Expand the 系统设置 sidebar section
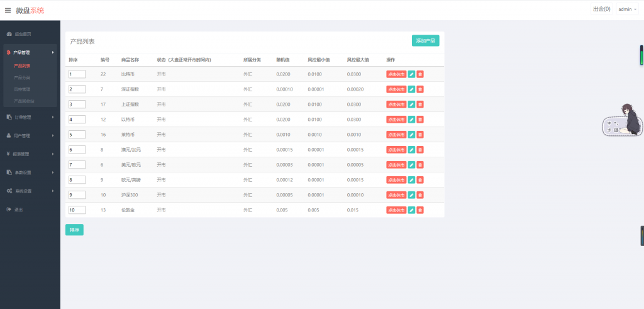 [30, 191]
